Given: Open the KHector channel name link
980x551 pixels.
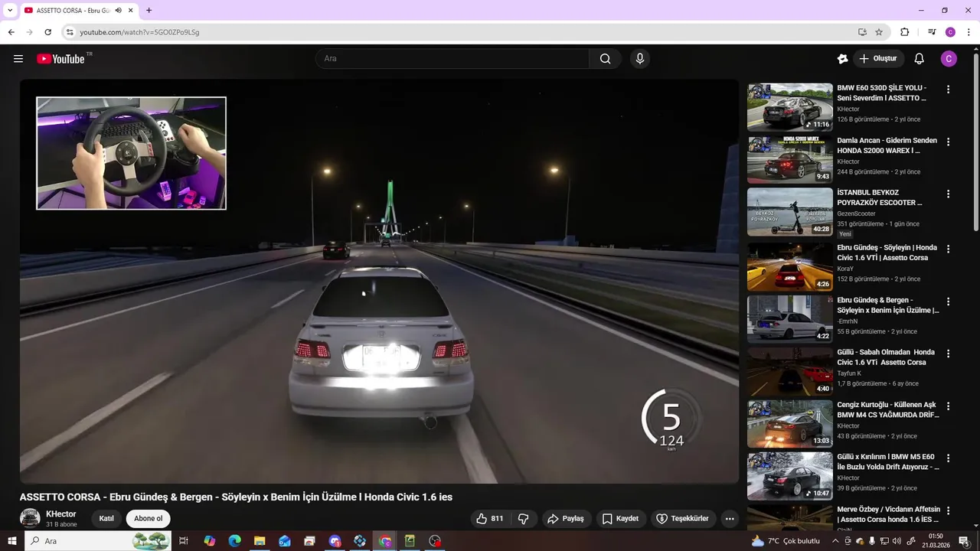Looking at the screenshot, I should point(61,514).
